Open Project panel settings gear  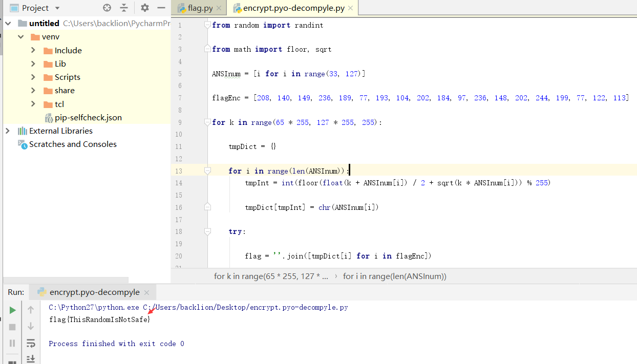point(145,8)
